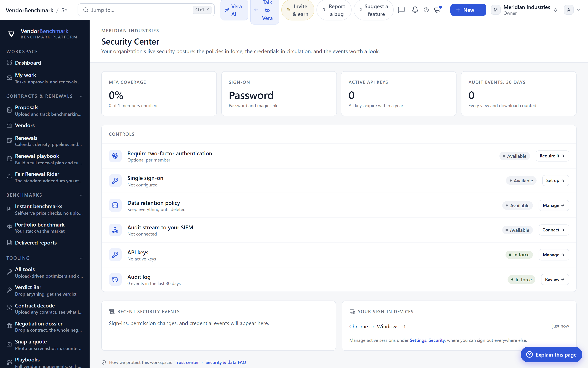Click the key icon beside Single sign-on
This screenshot has width=588, height=368.
pyautogui.click(x=115, y=181)
